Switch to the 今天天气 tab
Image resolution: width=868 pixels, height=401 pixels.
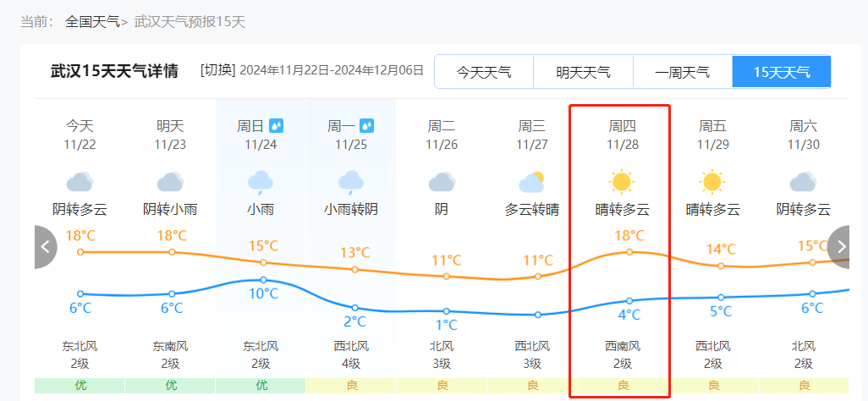pos(484,72)
